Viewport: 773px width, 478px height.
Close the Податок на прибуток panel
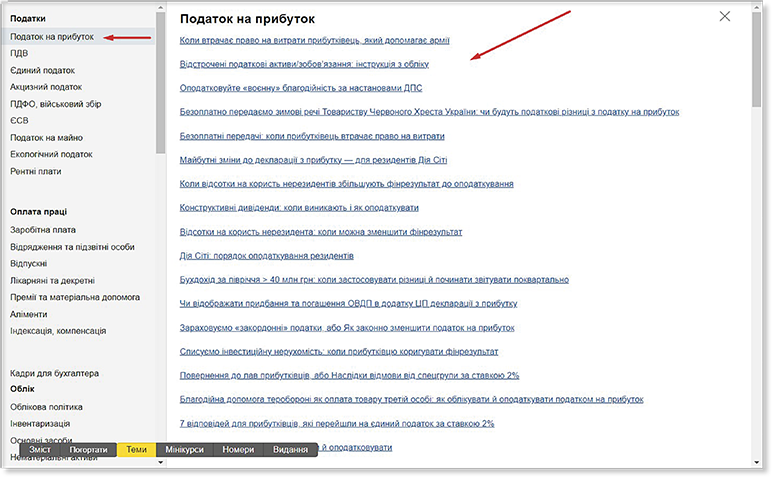click(x=725, y=16)
